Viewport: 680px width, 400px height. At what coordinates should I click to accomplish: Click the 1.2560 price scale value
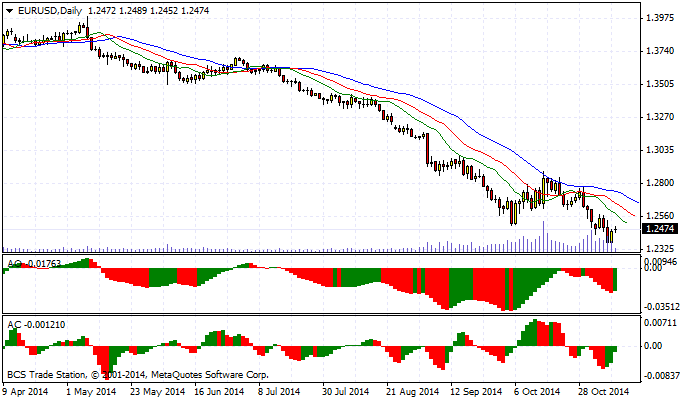coord(660,216)
